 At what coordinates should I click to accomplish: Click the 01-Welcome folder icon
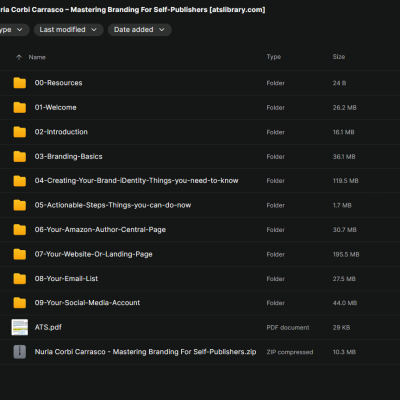click(20, 107)
